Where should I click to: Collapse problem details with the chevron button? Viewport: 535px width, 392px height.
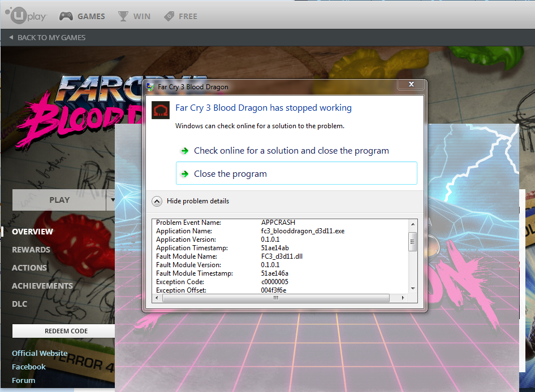pos(157,201)
